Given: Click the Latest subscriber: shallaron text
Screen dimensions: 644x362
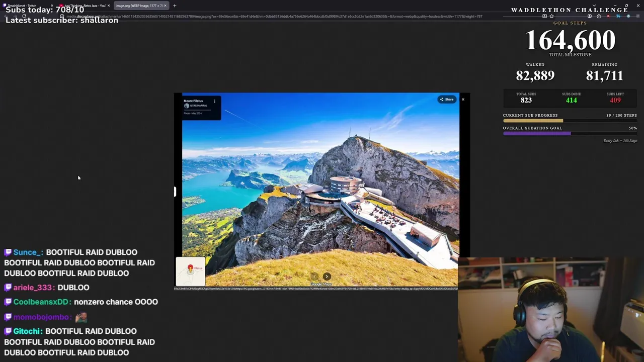Looking at the screenshot, I should tap(61, 20).
